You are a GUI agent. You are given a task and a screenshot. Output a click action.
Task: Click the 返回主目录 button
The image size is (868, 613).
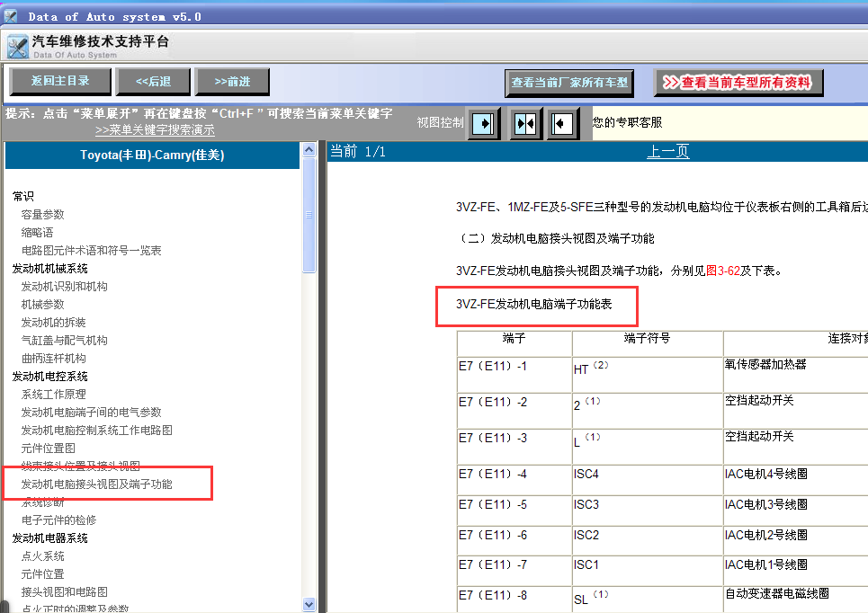tap(60, 81)
